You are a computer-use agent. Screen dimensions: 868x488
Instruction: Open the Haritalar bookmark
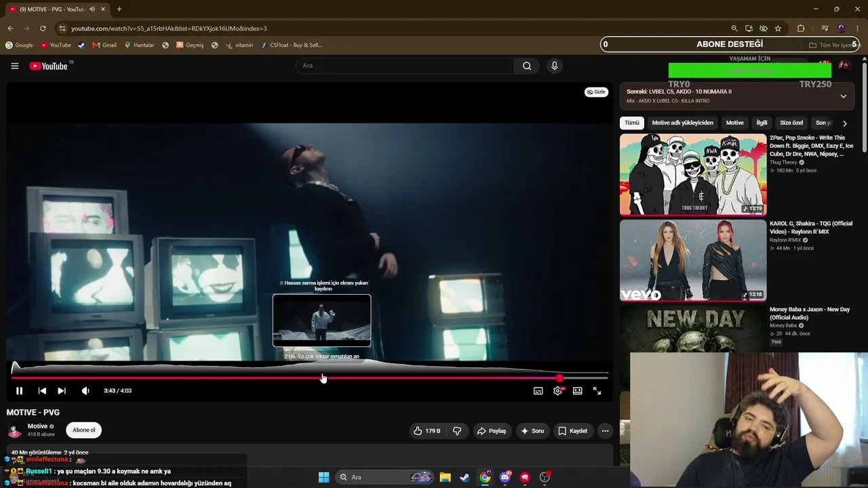[x=139, y=45]
